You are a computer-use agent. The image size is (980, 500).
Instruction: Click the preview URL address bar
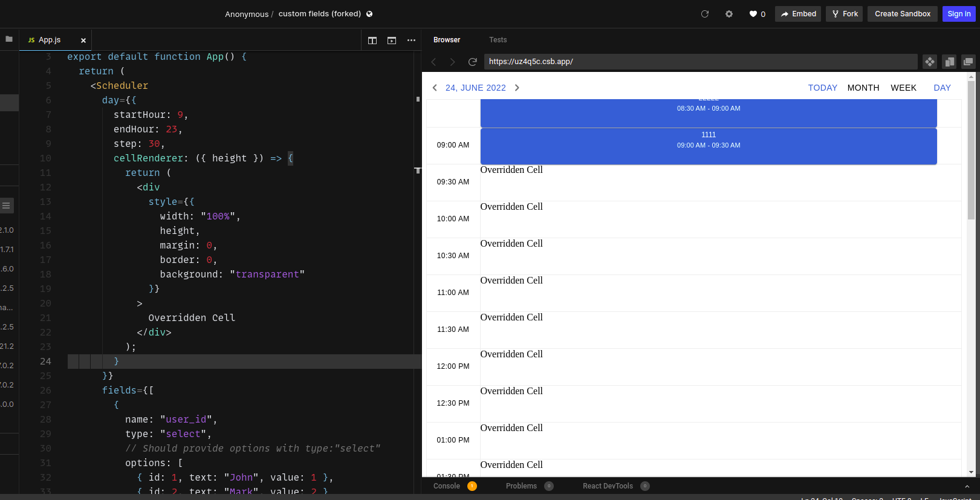coord(701,62)
